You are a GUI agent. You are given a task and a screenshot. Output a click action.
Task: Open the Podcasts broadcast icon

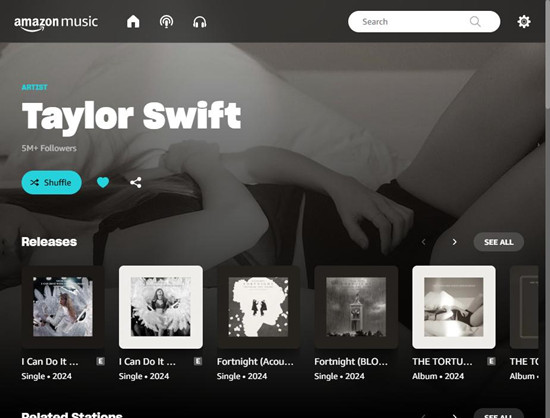[166, 22]
